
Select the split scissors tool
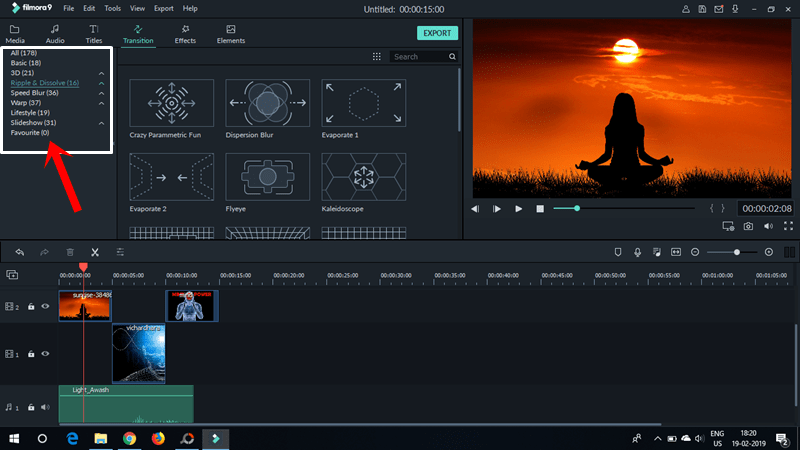[x=95, y=252]
